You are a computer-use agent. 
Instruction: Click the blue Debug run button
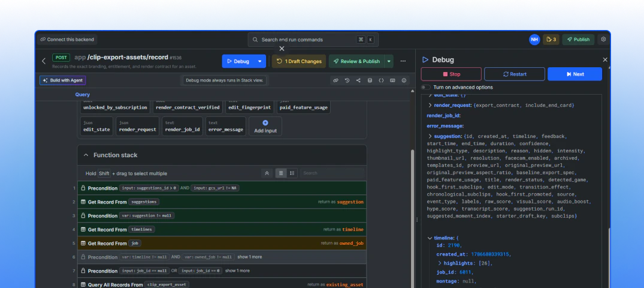pos(238,61)
